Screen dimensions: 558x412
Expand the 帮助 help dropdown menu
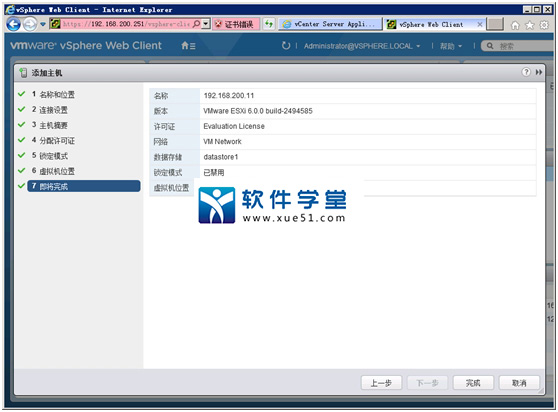coord(451,46)
